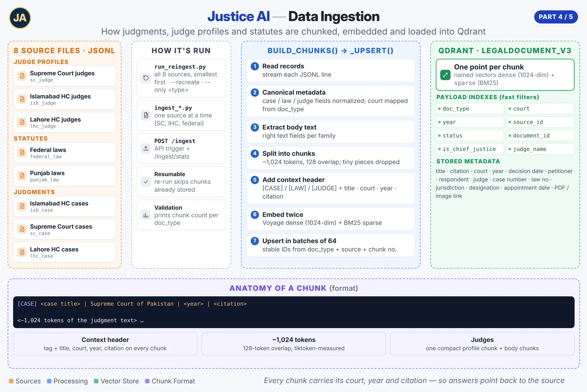Click the PART 4 / 5 badge
Viewport: 587px width, 392px height.
click(x=556, y=17)
